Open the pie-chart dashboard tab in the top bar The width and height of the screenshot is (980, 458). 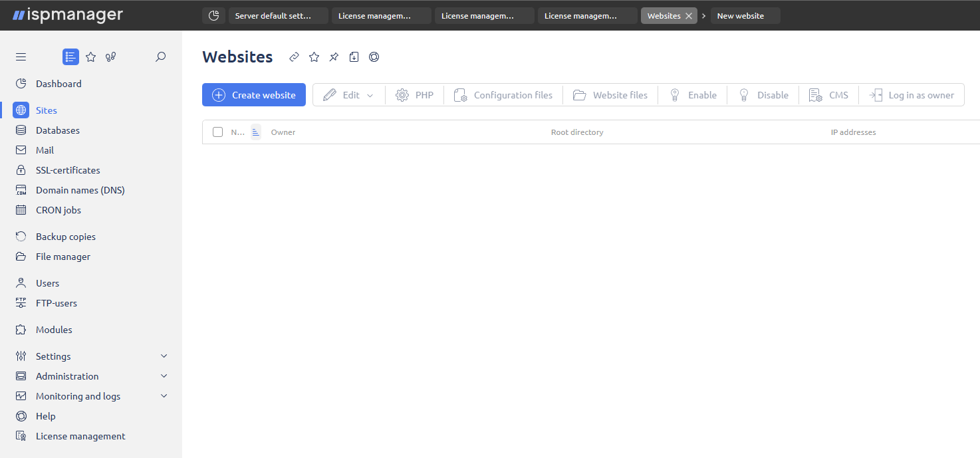[213, 16]
